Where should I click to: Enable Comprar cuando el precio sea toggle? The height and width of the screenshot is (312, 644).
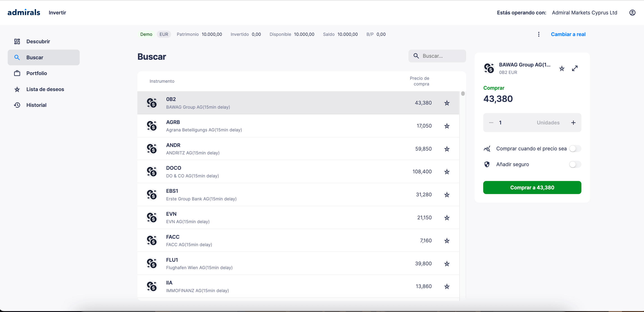pyautogui.click(x=575, y=149)
